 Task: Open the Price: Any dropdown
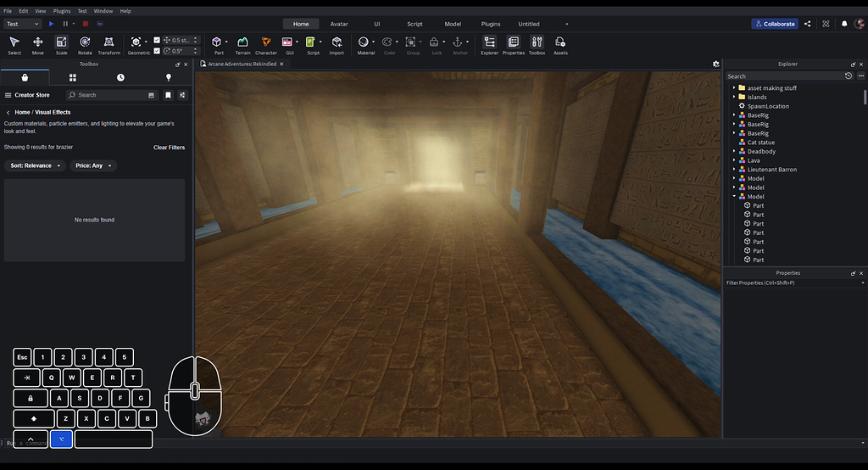point(93,165)
